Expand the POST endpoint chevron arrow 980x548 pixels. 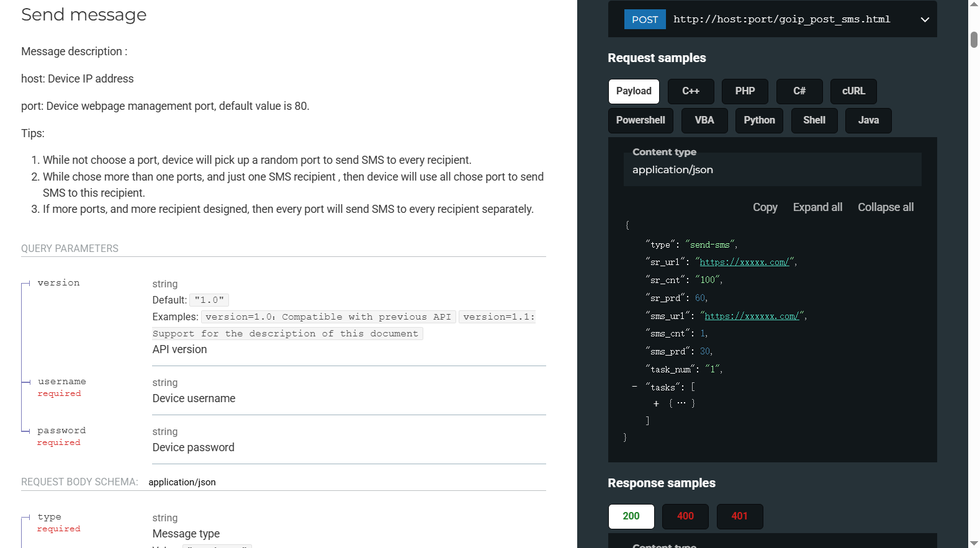click(924, 20)
